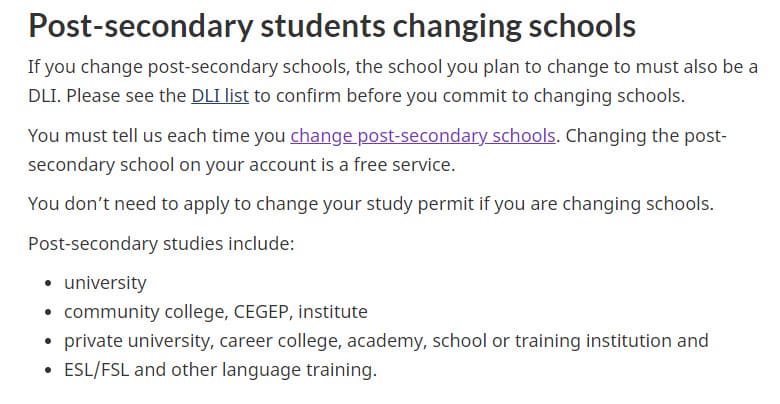The width and height of the screenshot is (780, 404).
Task: Click the private university, career college item
Action: pos(386,341)
